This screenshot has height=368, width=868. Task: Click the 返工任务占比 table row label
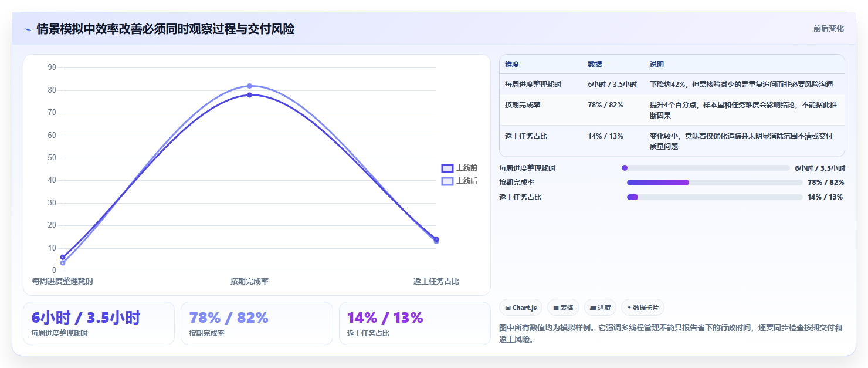point(526,136)
